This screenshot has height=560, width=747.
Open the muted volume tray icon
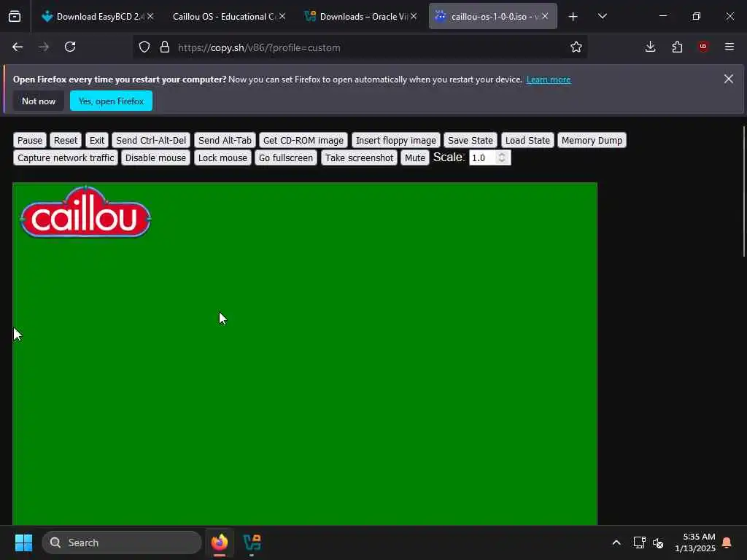[659, 542]
